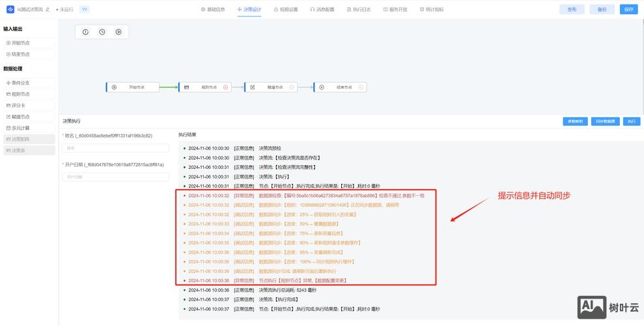Click the log line with progress 50%
The image size is (644, 326).
coord(261,224)
